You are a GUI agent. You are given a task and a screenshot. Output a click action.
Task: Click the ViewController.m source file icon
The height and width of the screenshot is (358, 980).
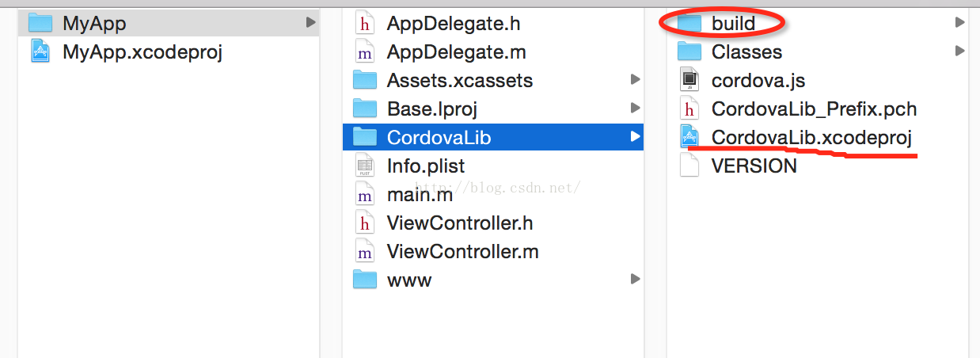pyautogui.click(x=364, y=252)
